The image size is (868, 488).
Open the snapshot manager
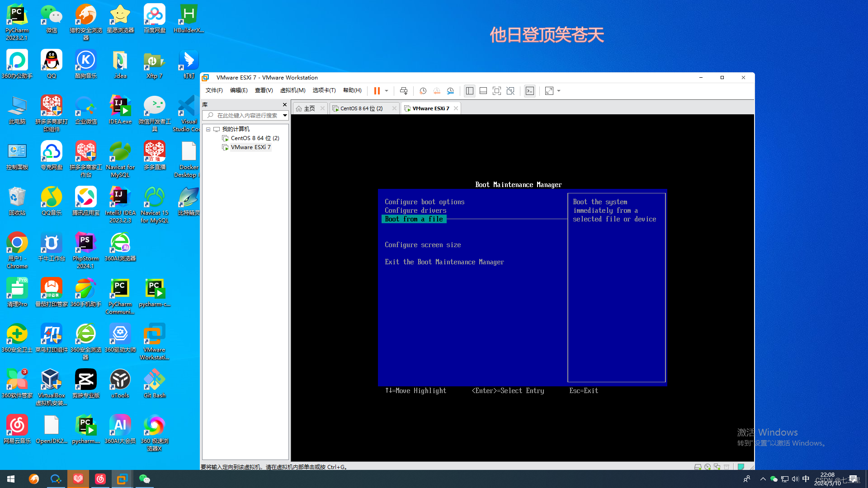pyautogui.click(x=450, y=91)
